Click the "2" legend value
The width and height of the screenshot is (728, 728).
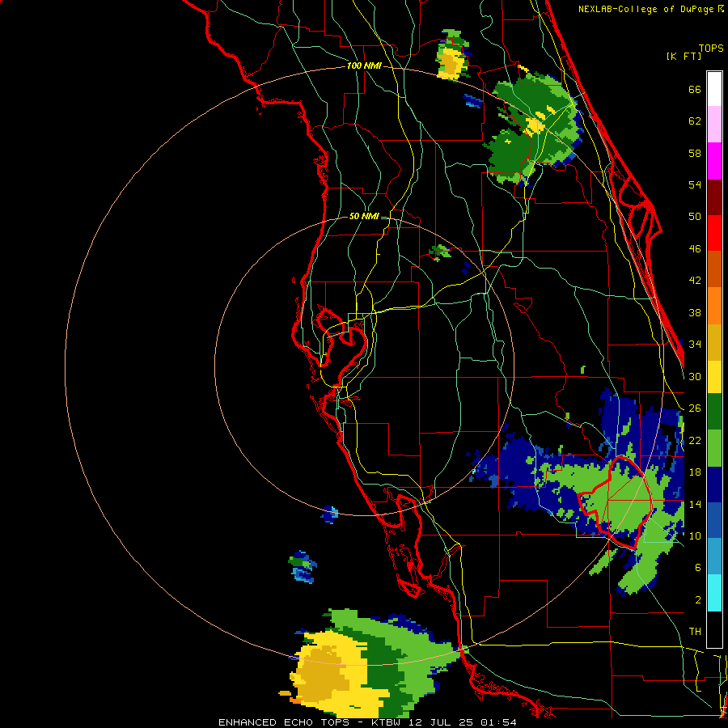click(x=697, y=600)
